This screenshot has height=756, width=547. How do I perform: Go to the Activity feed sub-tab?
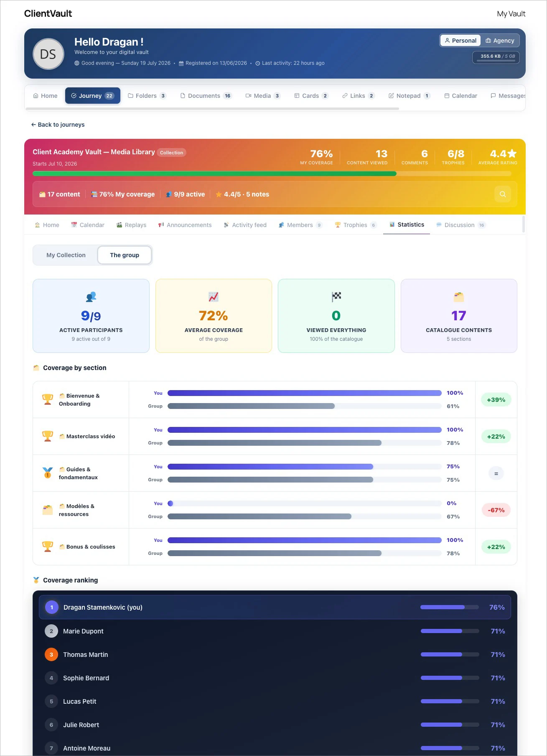[x=245, y=225]
